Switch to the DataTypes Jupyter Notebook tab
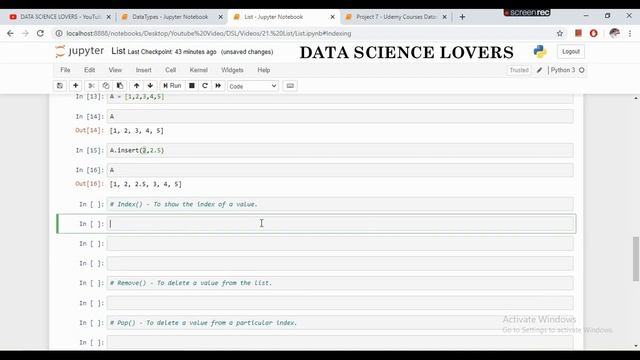This screenshot has height=360, width=640. click(171, 17)
